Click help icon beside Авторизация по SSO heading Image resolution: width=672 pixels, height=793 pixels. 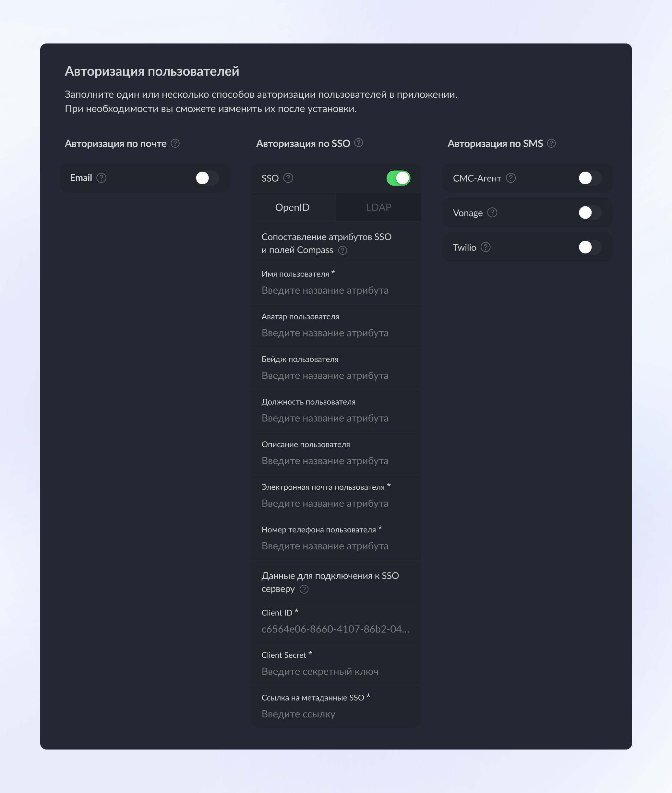point(358,143)
